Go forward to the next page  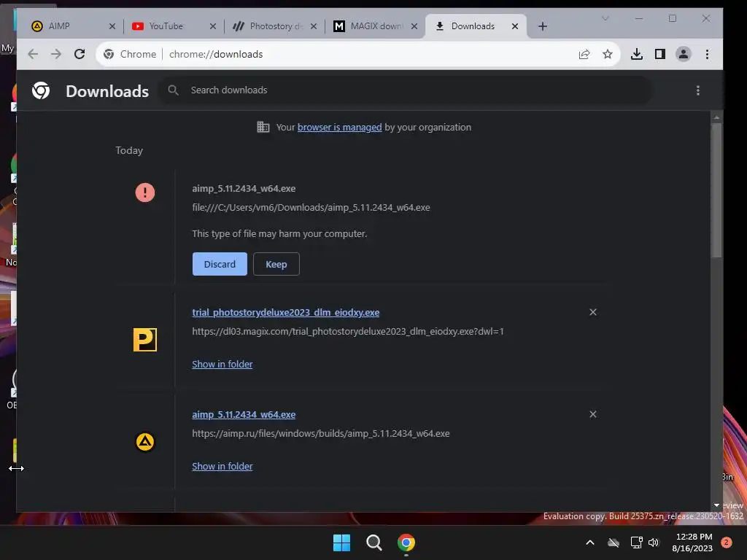[56, 54]
